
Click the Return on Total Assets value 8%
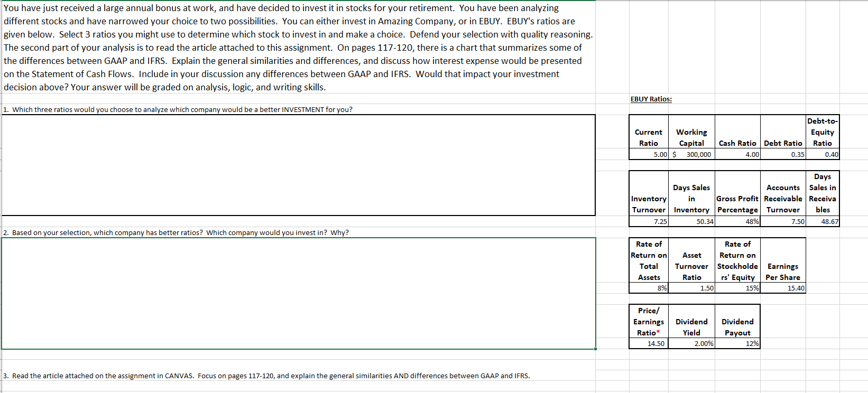click(x=649, y=288)
